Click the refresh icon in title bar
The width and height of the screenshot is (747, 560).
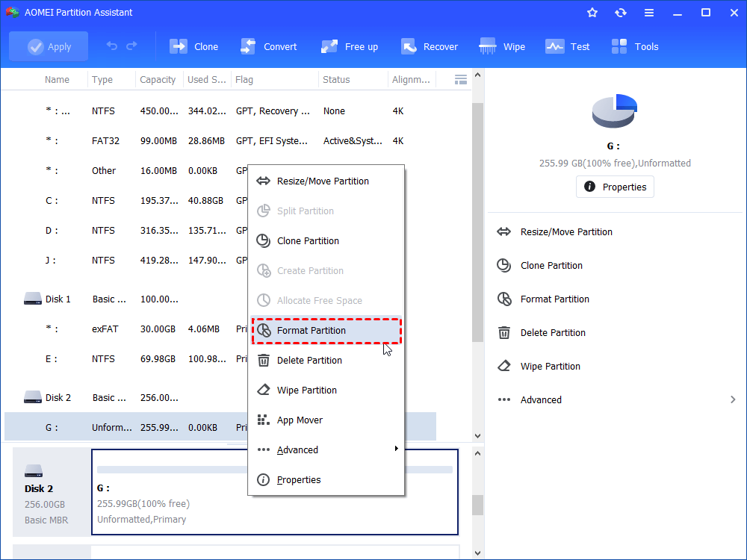click(x=620, y=13)
